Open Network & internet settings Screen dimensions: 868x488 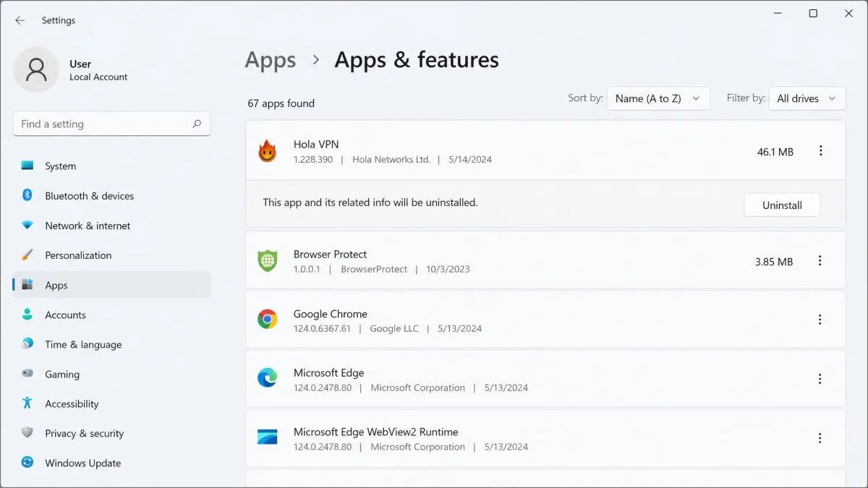click(112, 225)
